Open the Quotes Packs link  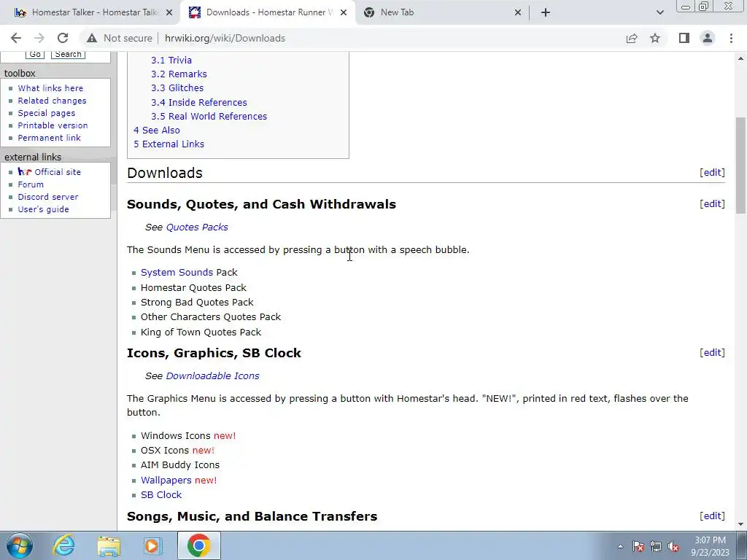pos(197,227)
